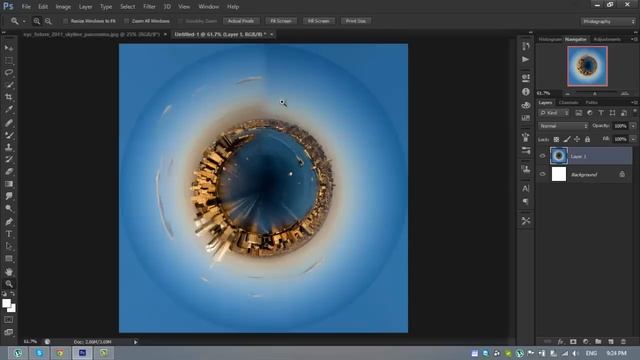Delete layer using the trash icon

pos(623,342)
